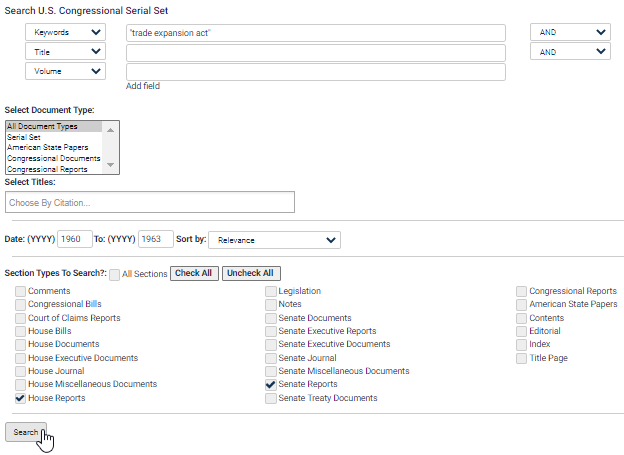
Task: Click the keywords search text box
Action: click(315, 32)
